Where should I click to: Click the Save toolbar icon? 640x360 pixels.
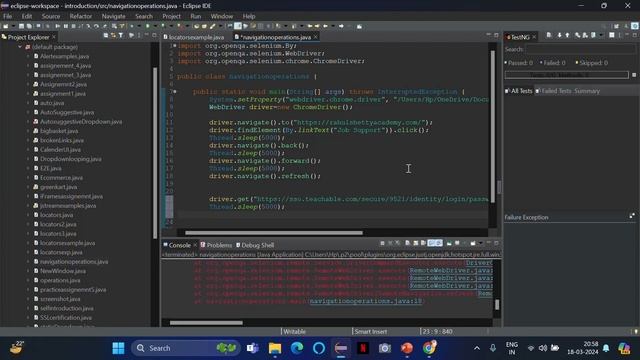pos(21,26)
